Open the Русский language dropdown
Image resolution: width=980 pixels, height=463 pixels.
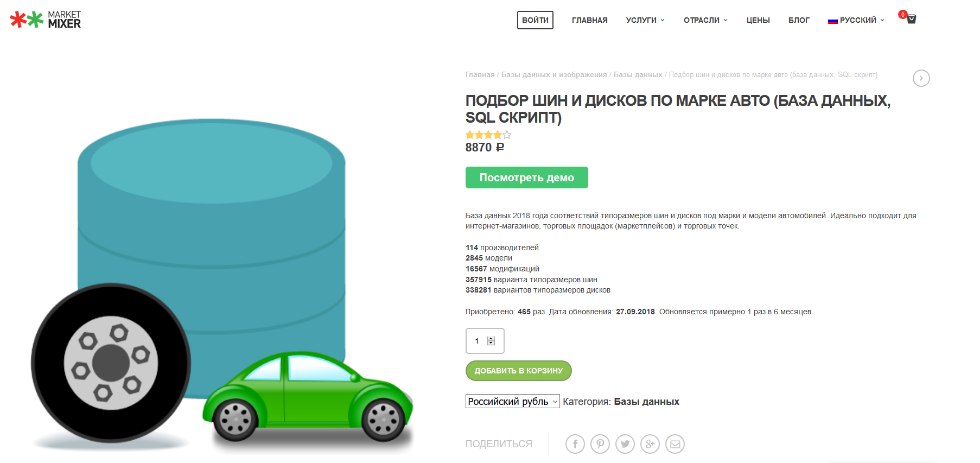(856, 20)
